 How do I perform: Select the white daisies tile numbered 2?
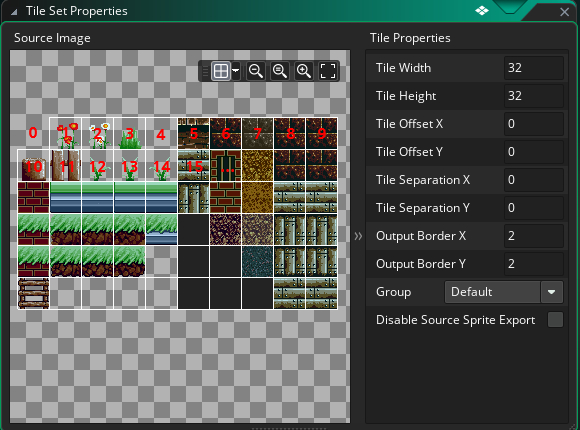click(x=98, y=134)
